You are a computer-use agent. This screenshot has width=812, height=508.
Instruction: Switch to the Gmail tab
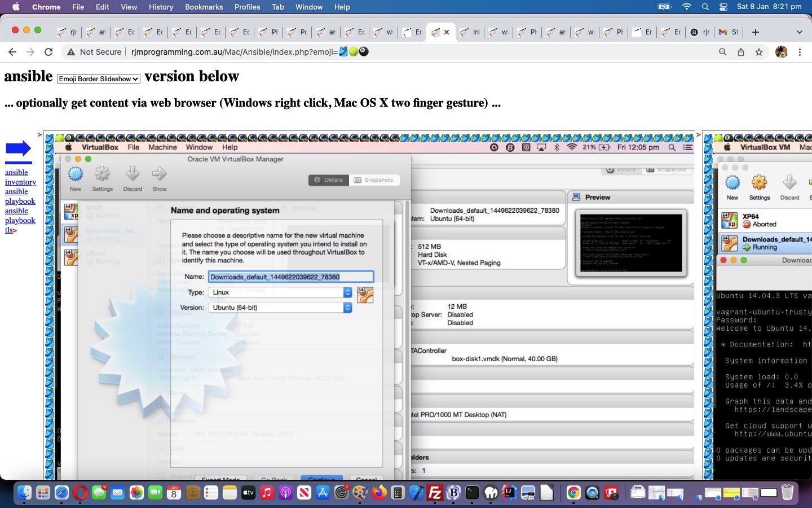pyautogui.click(x=728, y=32)
